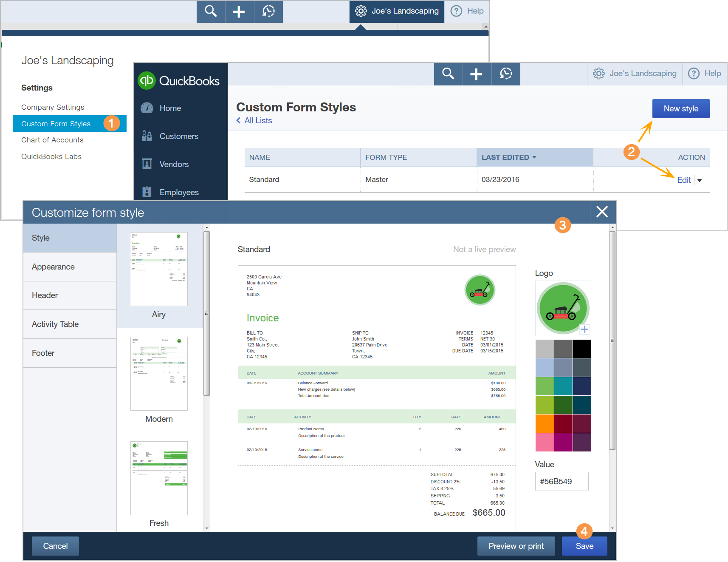Pick the light blue color swatch

(x=545, y=367)
